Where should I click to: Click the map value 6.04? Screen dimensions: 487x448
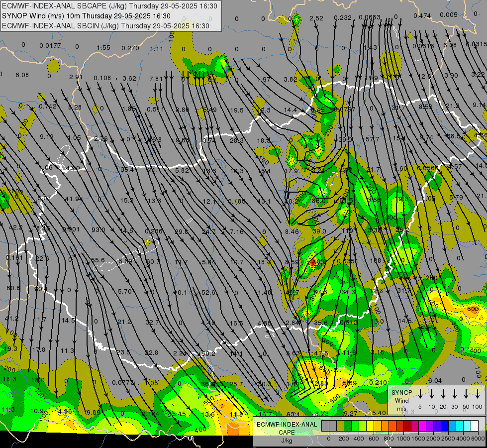pyautogui.click(x=435, y=381)
